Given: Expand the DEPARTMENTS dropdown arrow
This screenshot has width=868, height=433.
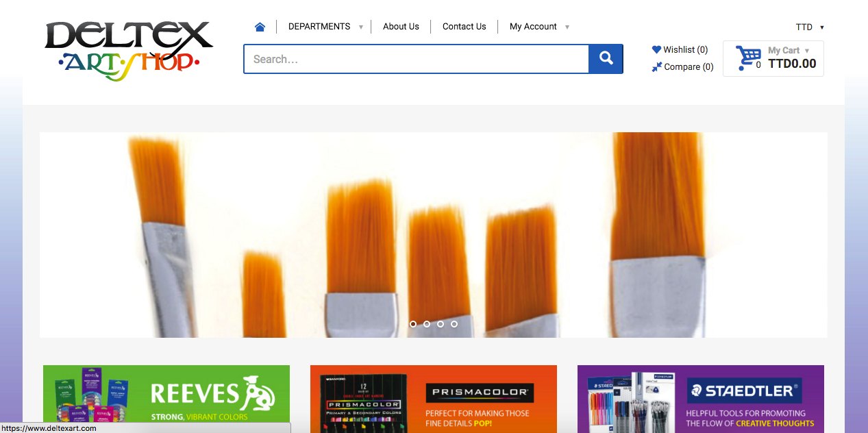Looking at the screenshot, I should pos(361,27).
